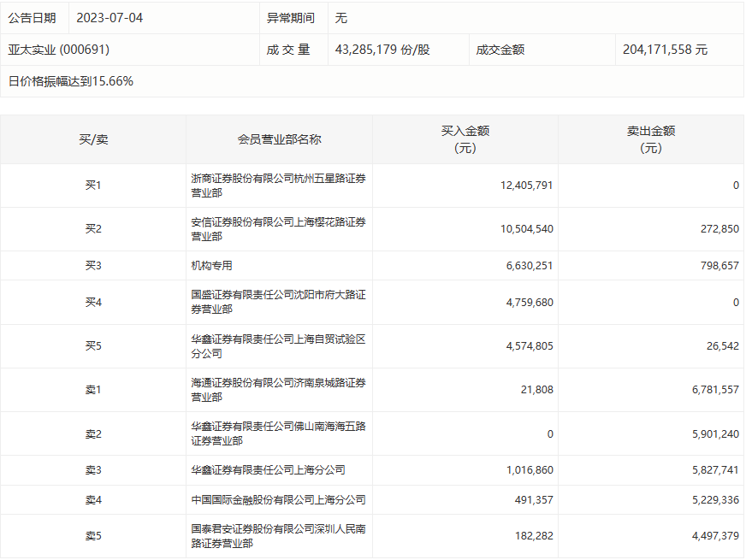
Task: Click 中国国际金融股份有限公司上海分公司
Action: pos(278,500)
